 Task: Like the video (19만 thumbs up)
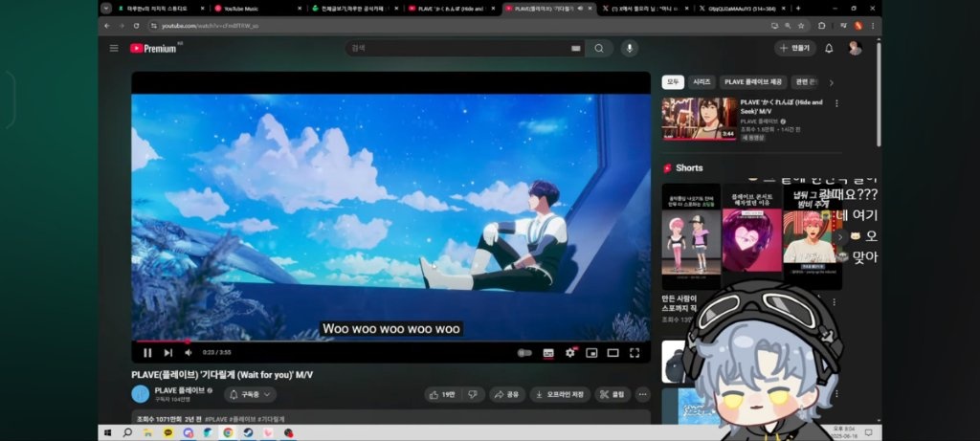[442, 394]
